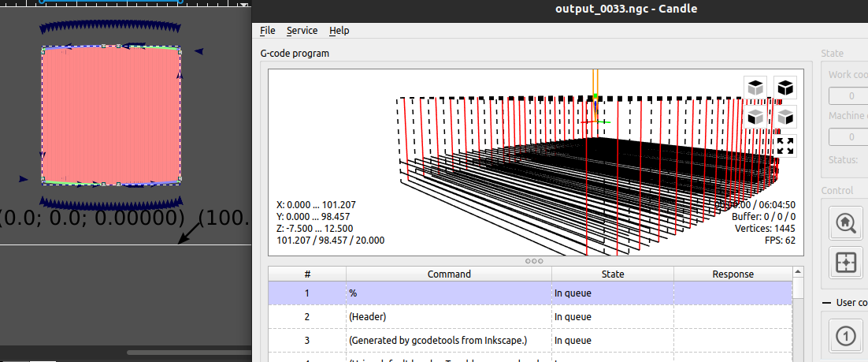Viewport: 868px width, 362px height.
Task: Click the splitter handle below the visualizer
Action: tap(534, 260)
